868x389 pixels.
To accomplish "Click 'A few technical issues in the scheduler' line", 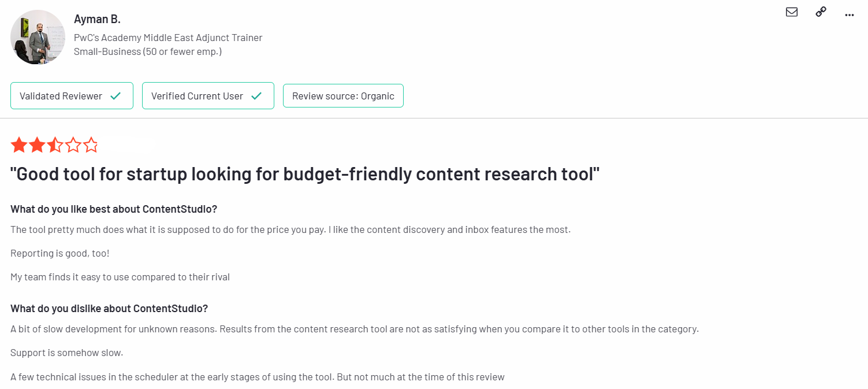I will pos(258,377).
